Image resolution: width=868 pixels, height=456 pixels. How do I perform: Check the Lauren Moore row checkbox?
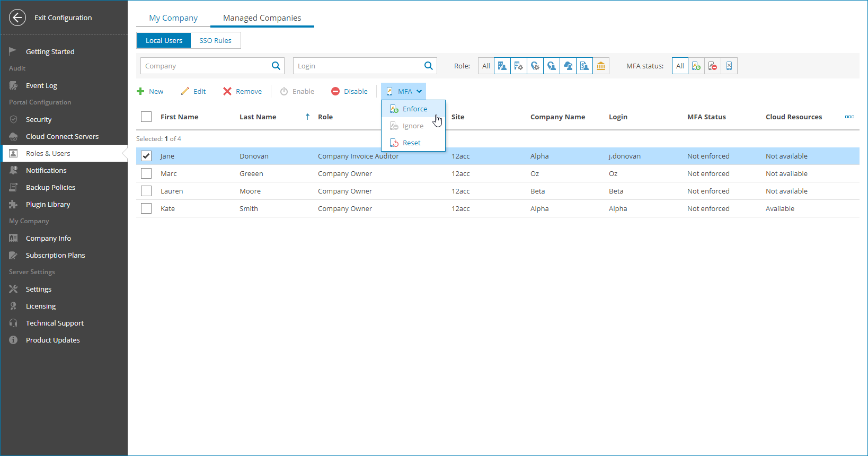click(146, 191)
